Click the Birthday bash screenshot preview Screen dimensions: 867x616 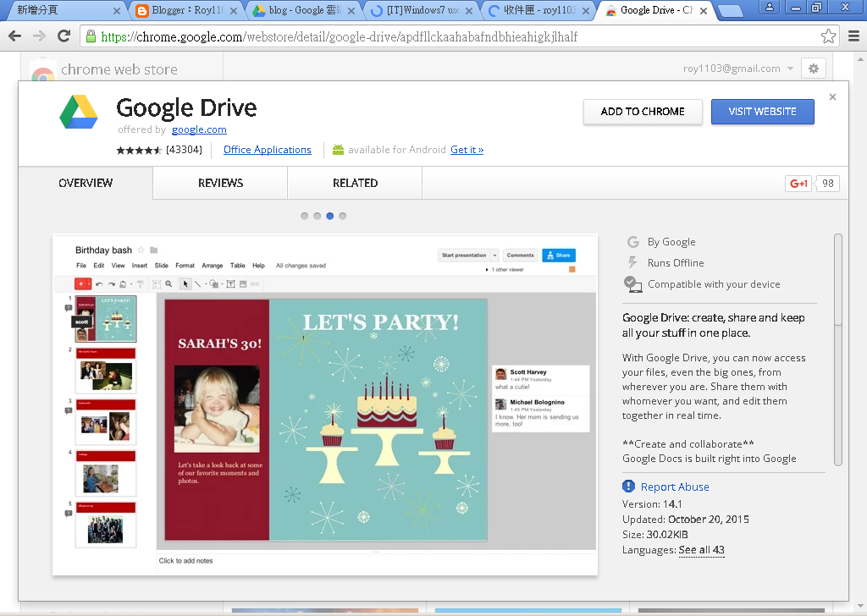point(325,405)
